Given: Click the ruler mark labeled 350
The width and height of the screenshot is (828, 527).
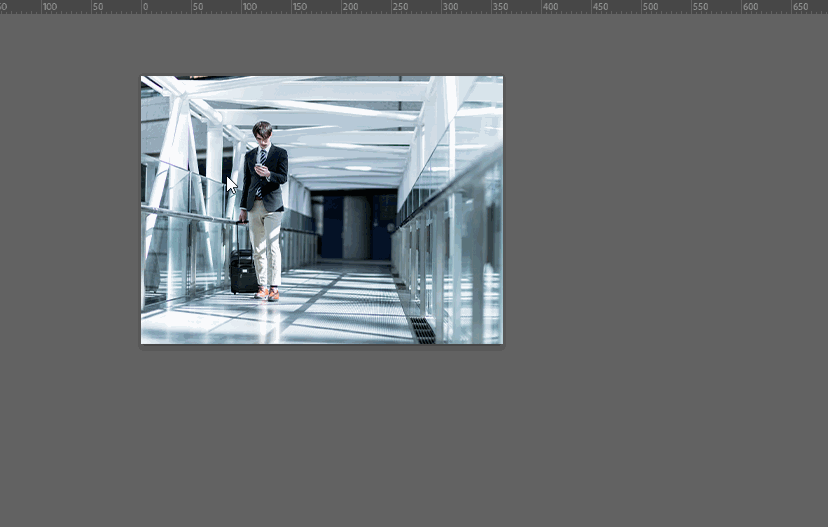Looking at the screenshot, I should [500, 7].
